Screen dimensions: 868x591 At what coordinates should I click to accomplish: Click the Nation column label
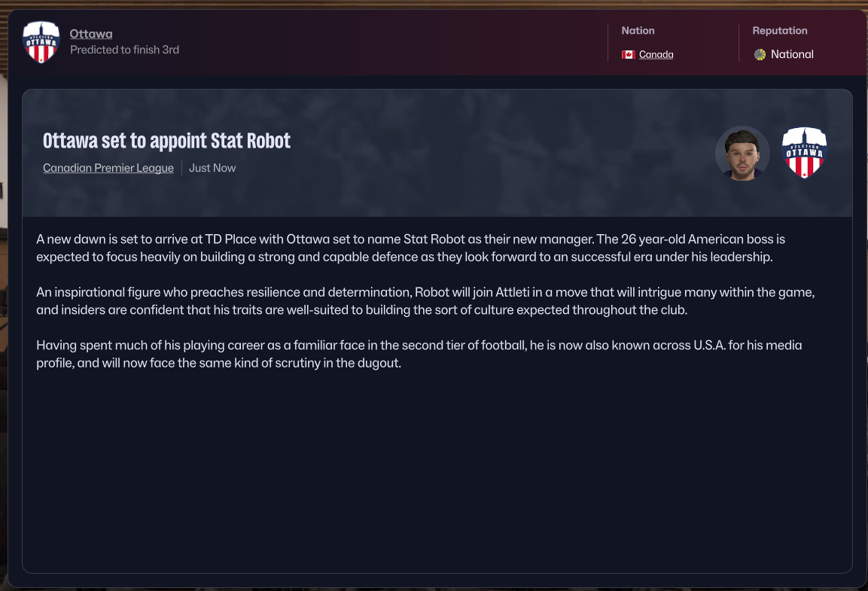[x=638, y=31]
